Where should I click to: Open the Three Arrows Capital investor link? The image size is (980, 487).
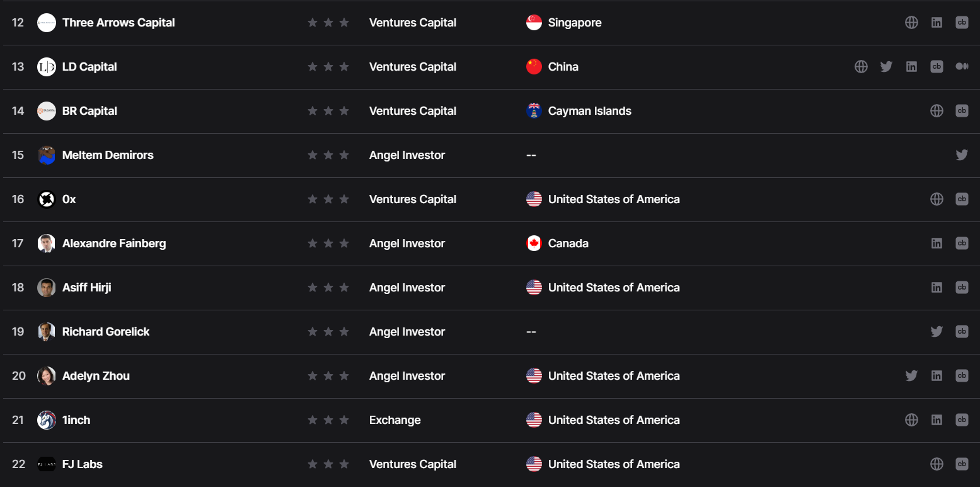118,23
